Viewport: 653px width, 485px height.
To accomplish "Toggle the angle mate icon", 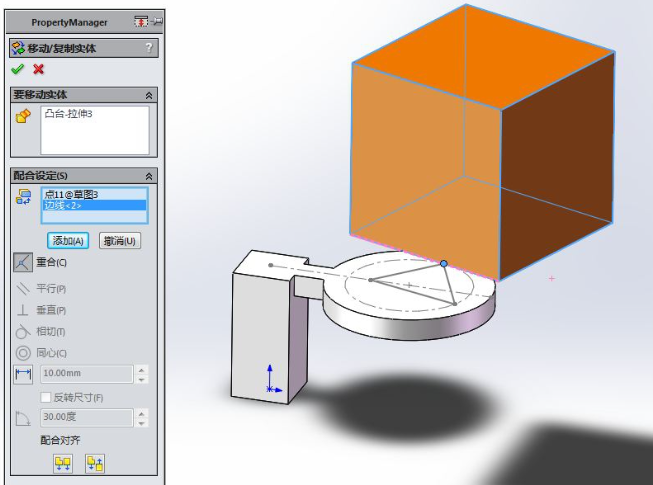I will 23,418.
